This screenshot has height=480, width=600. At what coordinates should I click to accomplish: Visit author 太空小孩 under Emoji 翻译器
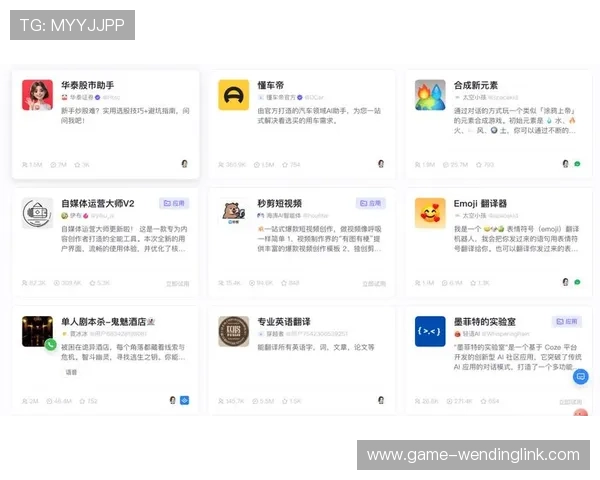click(x=474, y=216)
